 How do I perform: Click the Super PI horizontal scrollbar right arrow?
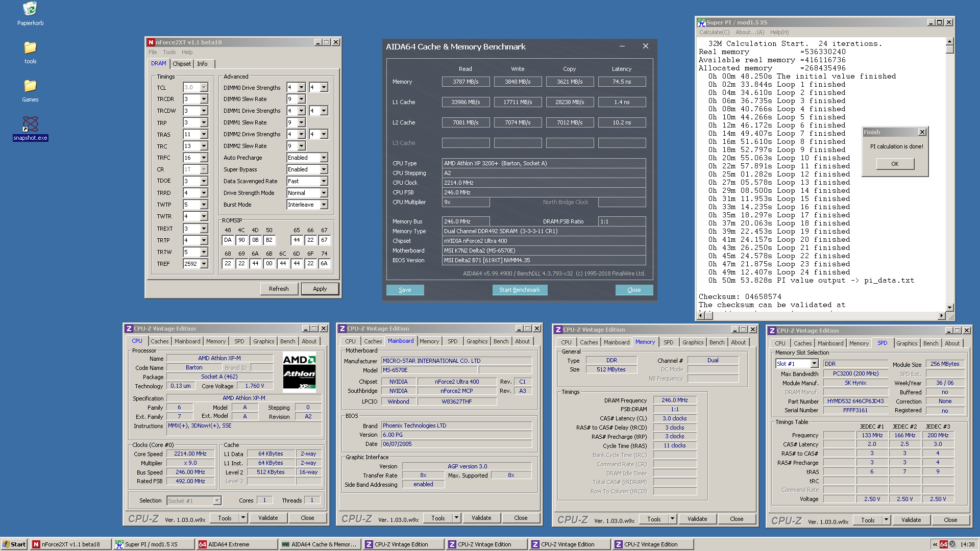click(942, 316)
